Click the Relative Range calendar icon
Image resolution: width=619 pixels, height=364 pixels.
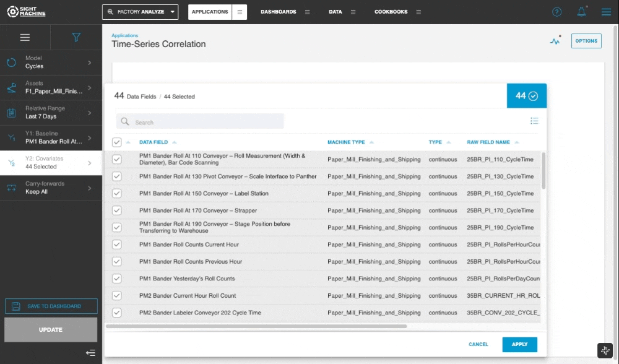pos(11,113)
